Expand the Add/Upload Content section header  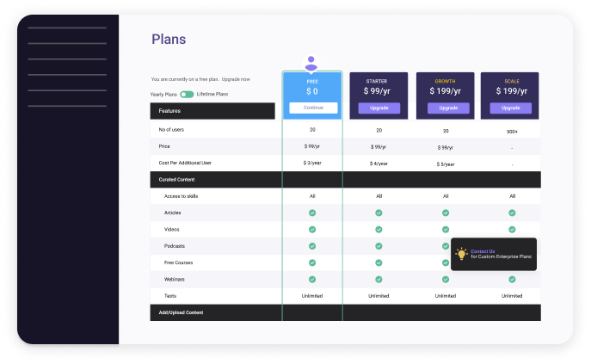click(345, 312)
